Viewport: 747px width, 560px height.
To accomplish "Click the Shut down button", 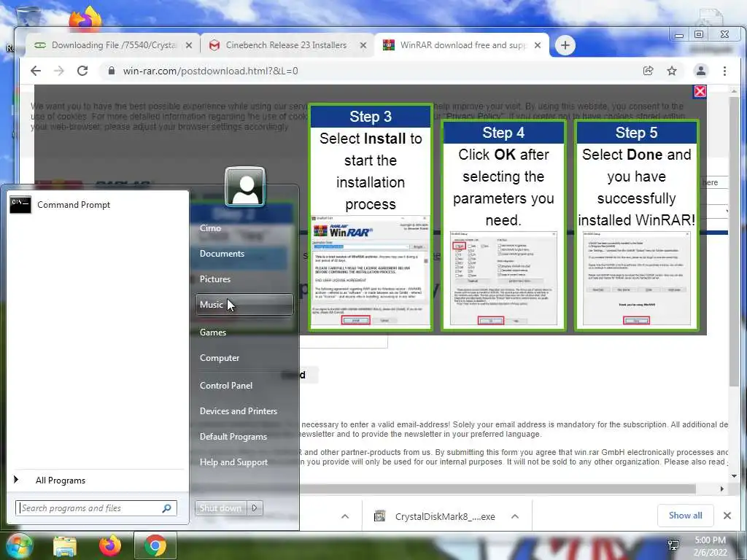I will tap(220, 508).
